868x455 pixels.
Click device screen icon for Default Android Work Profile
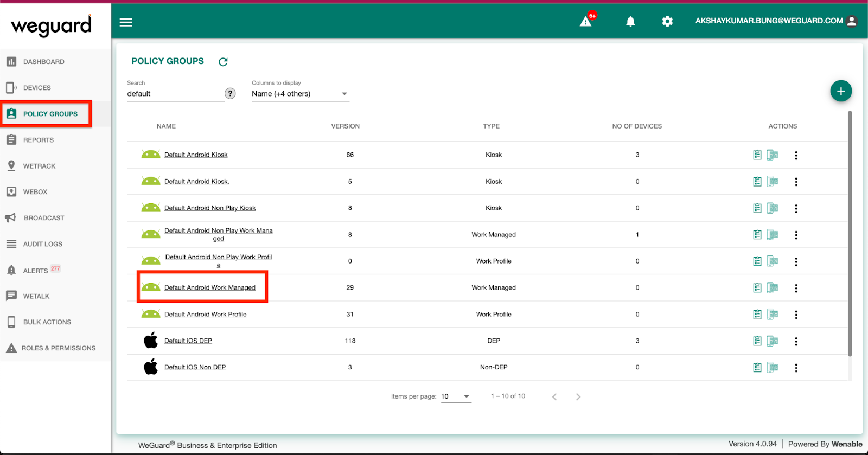(x=773, y=315)
